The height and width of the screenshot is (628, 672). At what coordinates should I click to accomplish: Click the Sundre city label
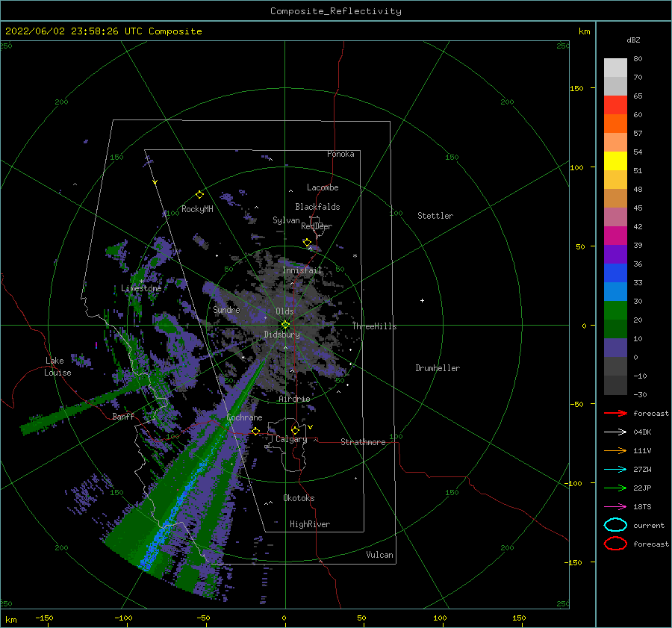[x=226, y=310]
